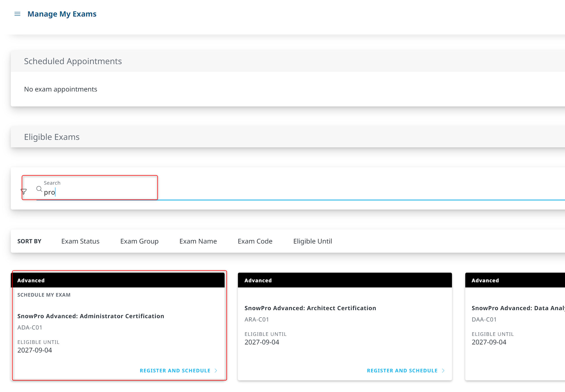Image resolution: width=565 pixels, height=392 pixels.
Task: Register and schedule Administrator Certification exam
Action: (x=175, y=371)
